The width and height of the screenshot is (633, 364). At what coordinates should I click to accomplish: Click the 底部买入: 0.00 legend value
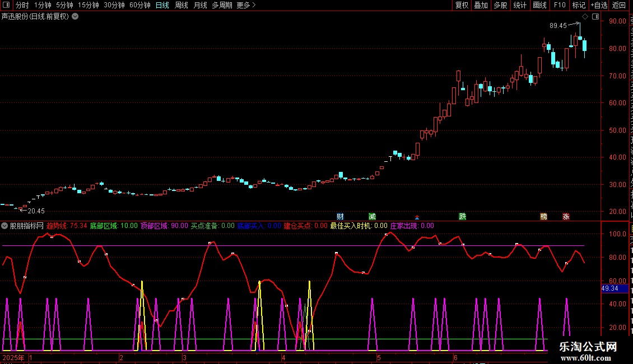click(x=259, y=226)
